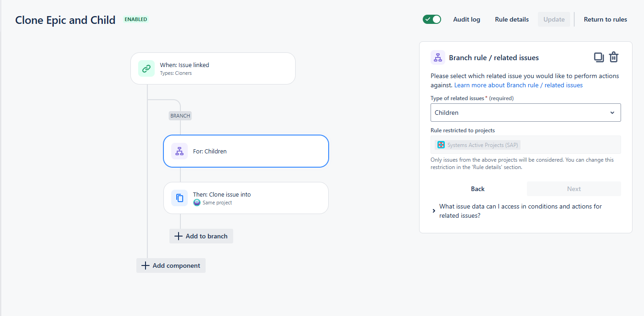Click the plus icon on Add component

(146, 265)
